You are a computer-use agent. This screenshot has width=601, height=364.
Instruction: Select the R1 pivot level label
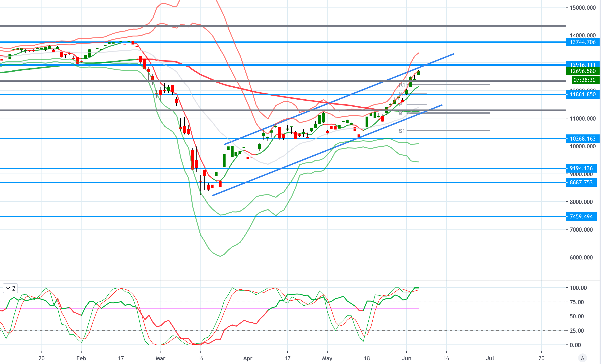coord(402,85)
